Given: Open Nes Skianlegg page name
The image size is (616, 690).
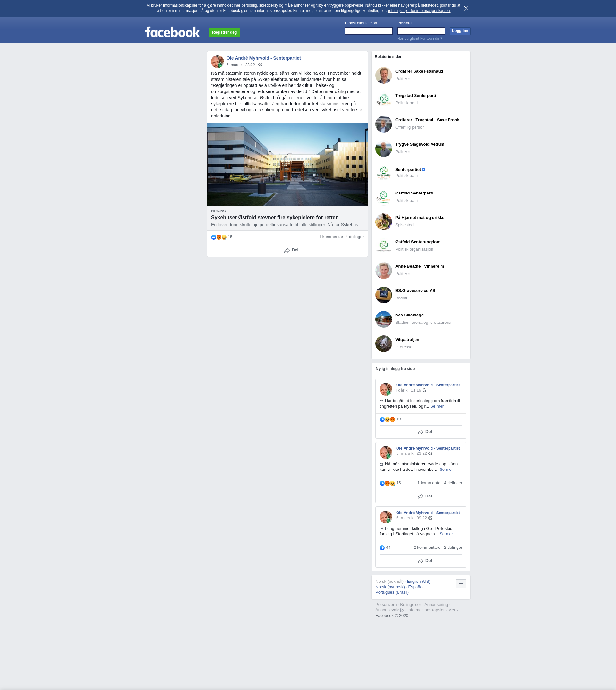Looking at the screenshot, I should 409,315.
